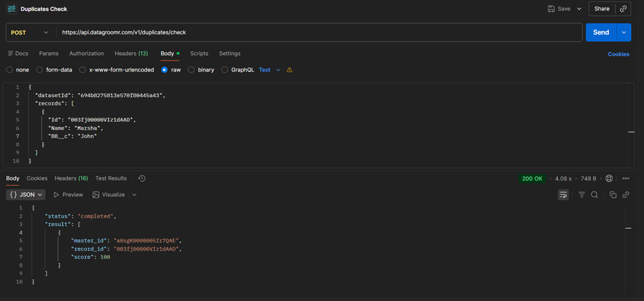
Task: Click the "score": 100 response line
Action: [91, 257]
